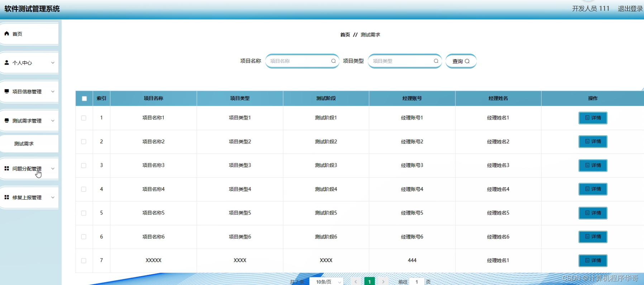Click the 开发人员 111 user label
The image size is (644, 285).
[591, 9]
